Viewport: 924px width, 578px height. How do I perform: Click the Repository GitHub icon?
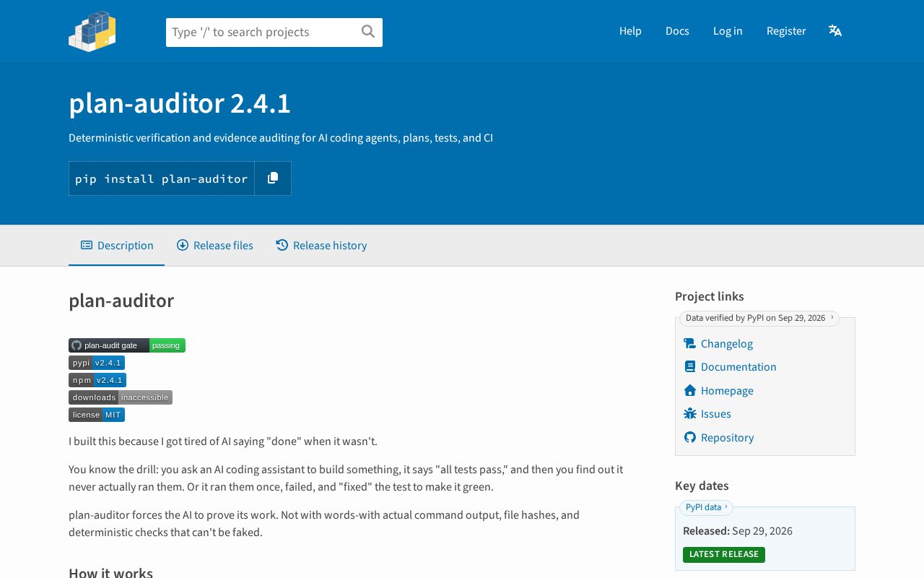click(x=690, y=438)
